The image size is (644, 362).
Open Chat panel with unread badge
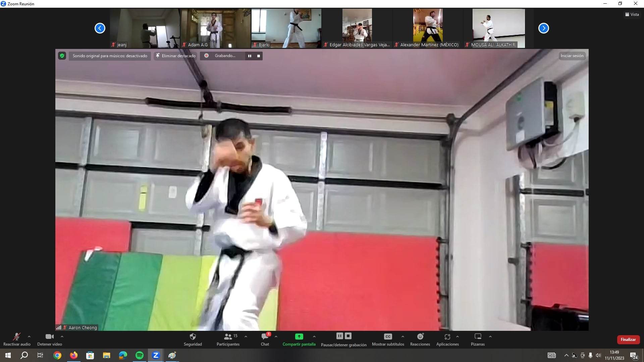(x=265, y=339)
